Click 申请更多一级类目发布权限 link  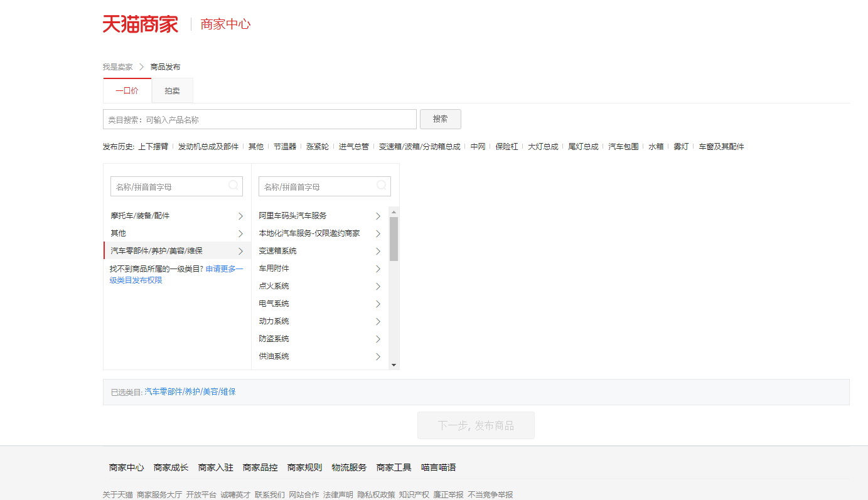tap(176, 274)
